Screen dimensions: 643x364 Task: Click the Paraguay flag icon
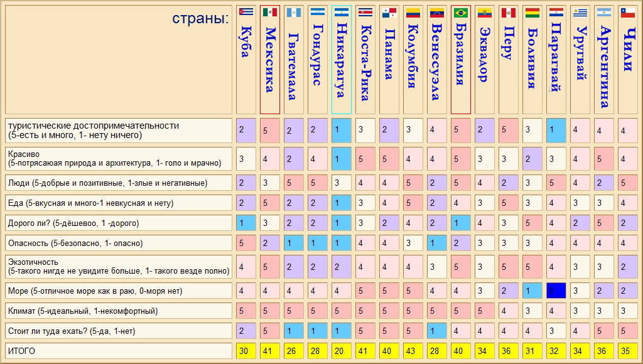[556, 12]
